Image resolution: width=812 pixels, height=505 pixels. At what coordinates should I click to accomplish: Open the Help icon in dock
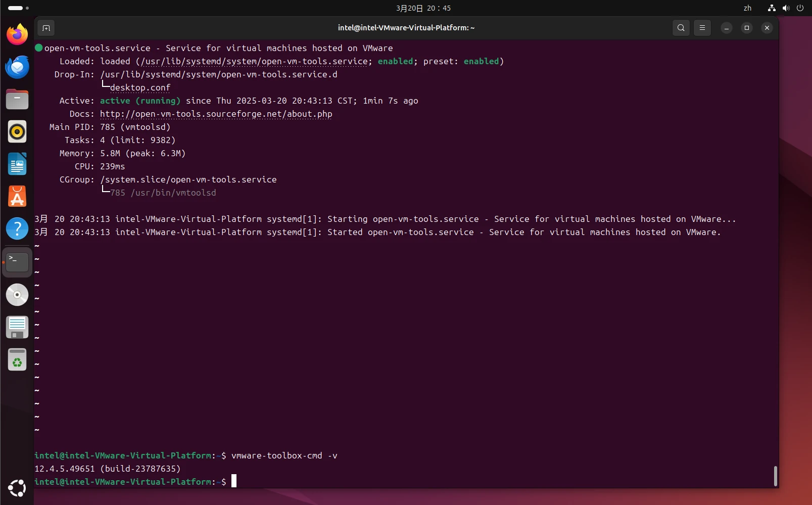(x=17, y=228)
